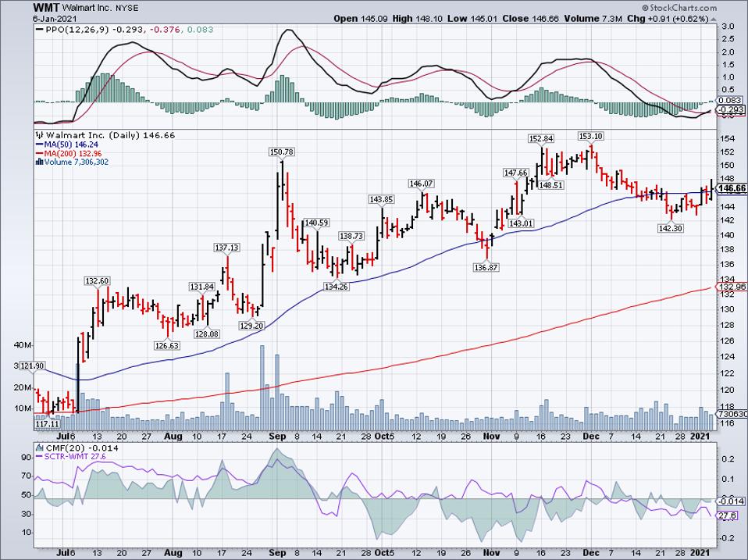
Task: Select the MA(50) 146.24 legend entry
Action: coord(73,144)
